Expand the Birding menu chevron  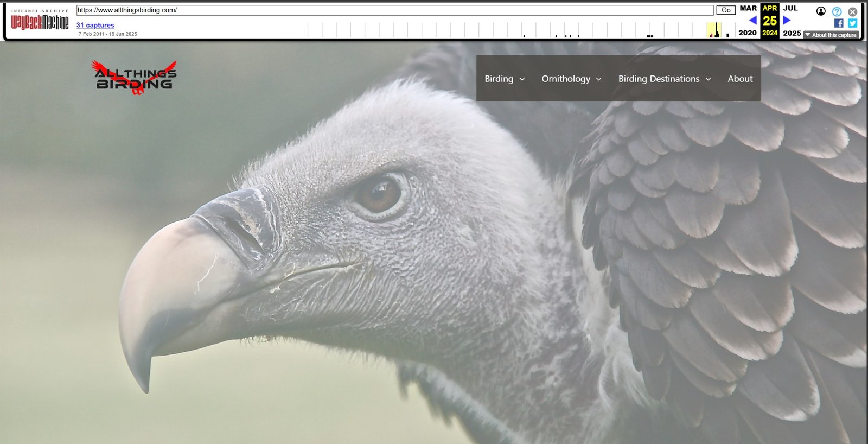click(522, 79)
